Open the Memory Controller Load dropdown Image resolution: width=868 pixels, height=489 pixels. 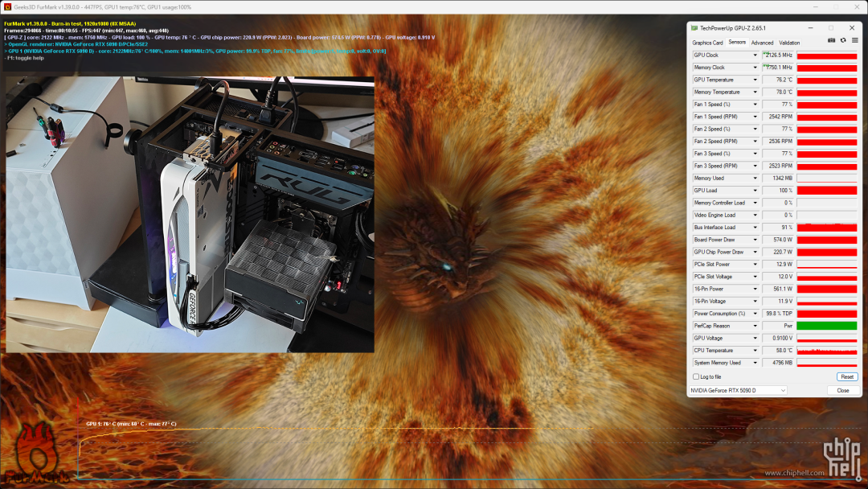click(755, 203)
